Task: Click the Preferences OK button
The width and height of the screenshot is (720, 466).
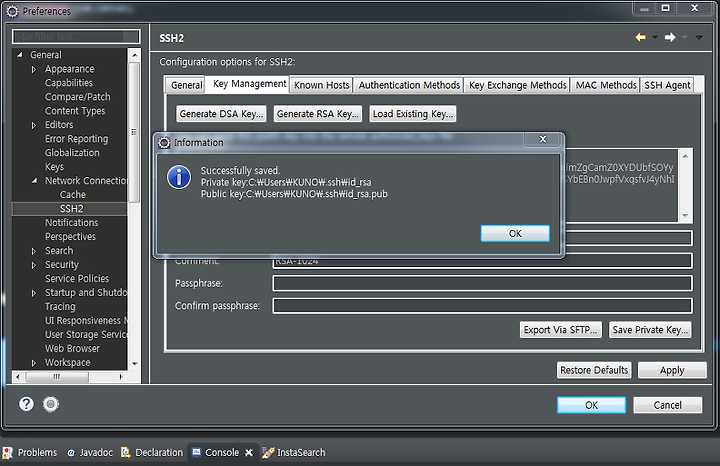Action: [x=591, y=405]
